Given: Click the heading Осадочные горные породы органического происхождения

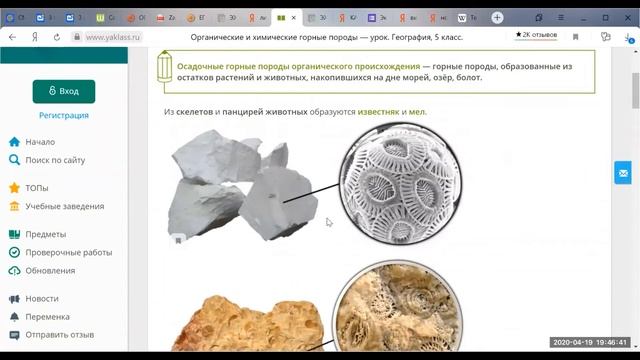Looking at the screenshot, I should tap(298, 67).
